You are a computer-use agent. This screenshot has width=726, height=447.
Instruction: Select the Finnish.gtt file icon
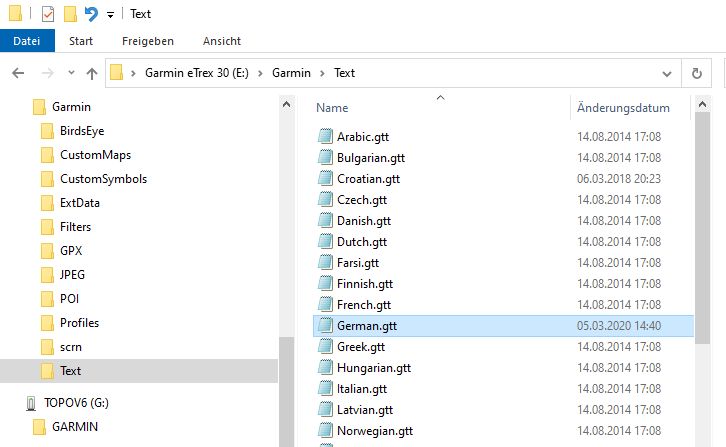325,283
